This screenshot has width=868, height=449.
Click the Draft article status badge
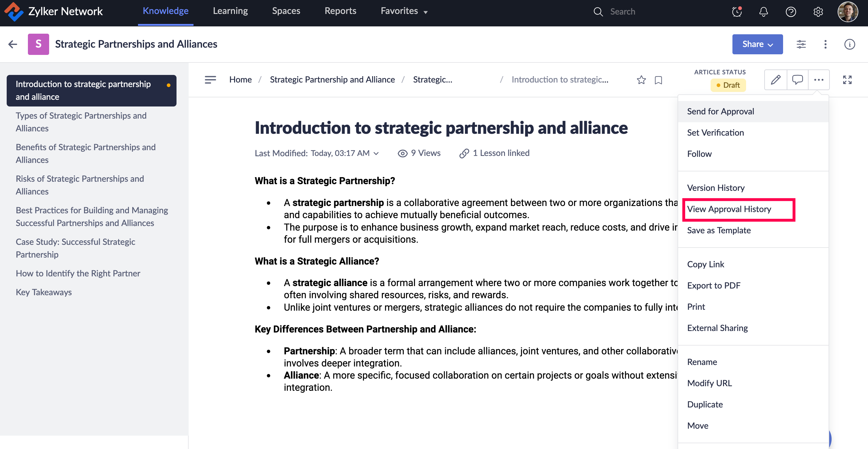tap(728, 85)
